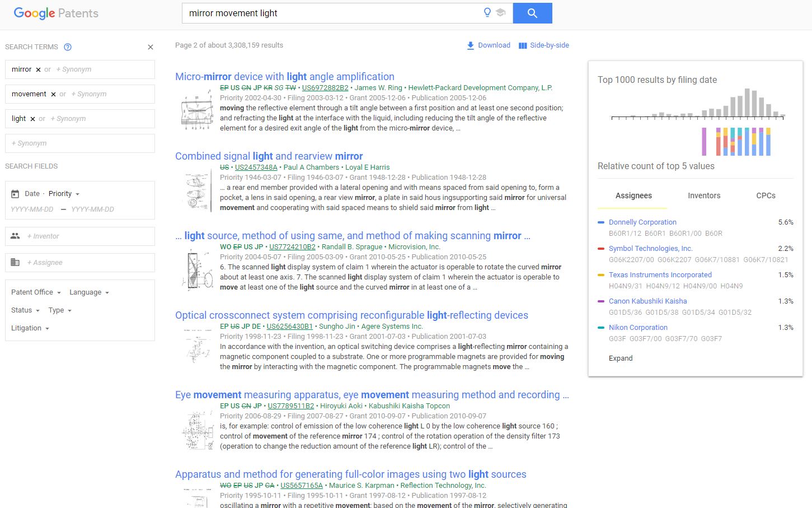Open the Status dropdown
This screenshot has width=812, height=508.
[25, 310]
